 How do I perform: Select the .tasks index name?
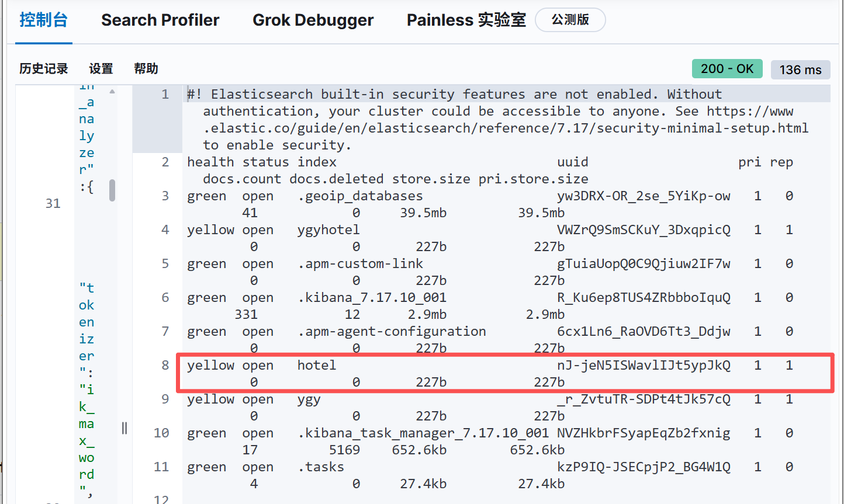click(321, 467)
